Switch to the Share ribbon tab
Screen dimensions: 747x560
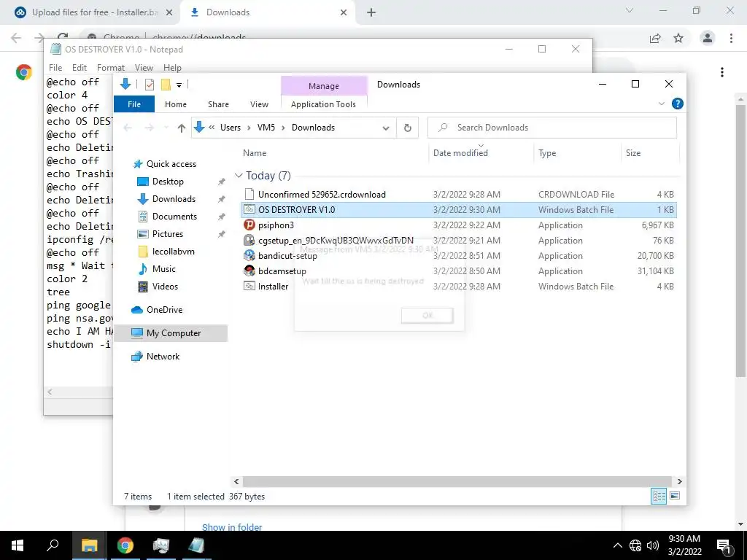click(218, 104)
